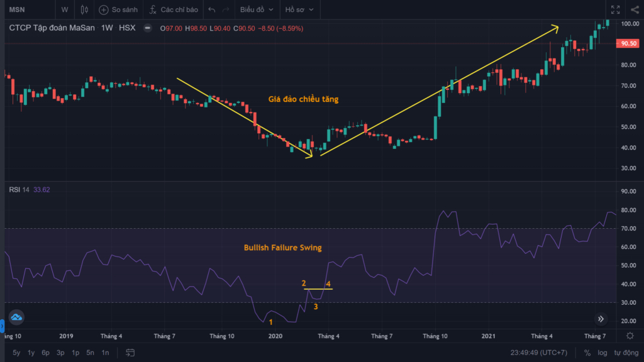Image resolution: width=644 pixels, height=362 pixels.
Task: Set range to 5y
Action: (x=16, y=353)
